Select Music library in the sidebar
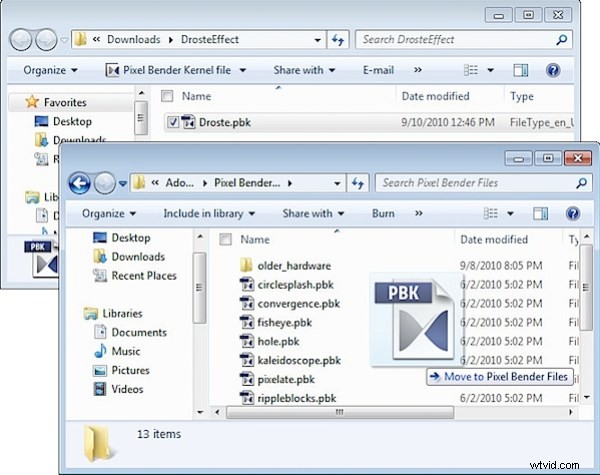The image size is (600, 475). click(x=125, y=351)
